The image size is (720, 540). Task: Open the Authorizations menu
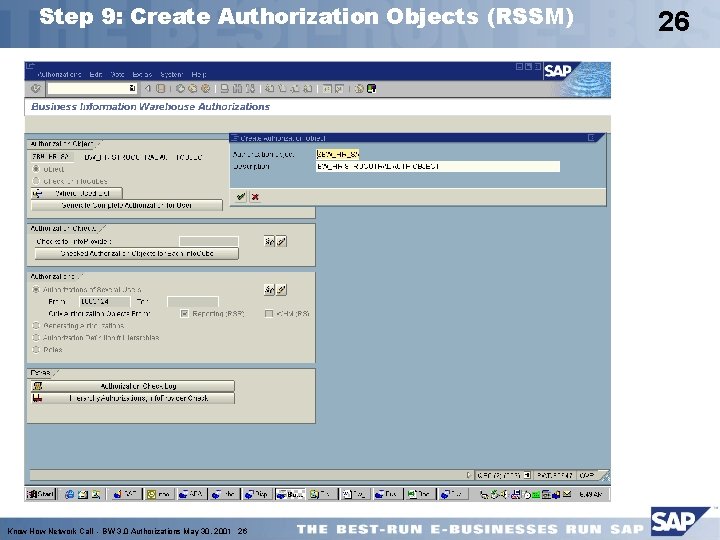(x=59, y=74)
